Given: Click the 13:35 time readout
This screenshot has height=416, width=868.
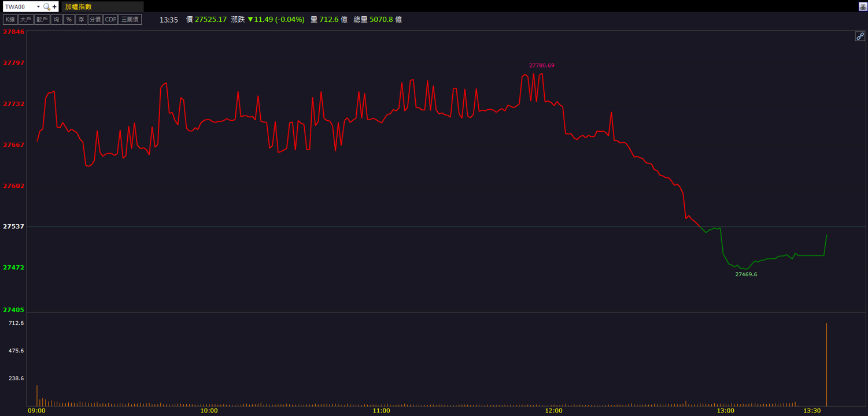Looking at the screenshot, I should (169, 20).
